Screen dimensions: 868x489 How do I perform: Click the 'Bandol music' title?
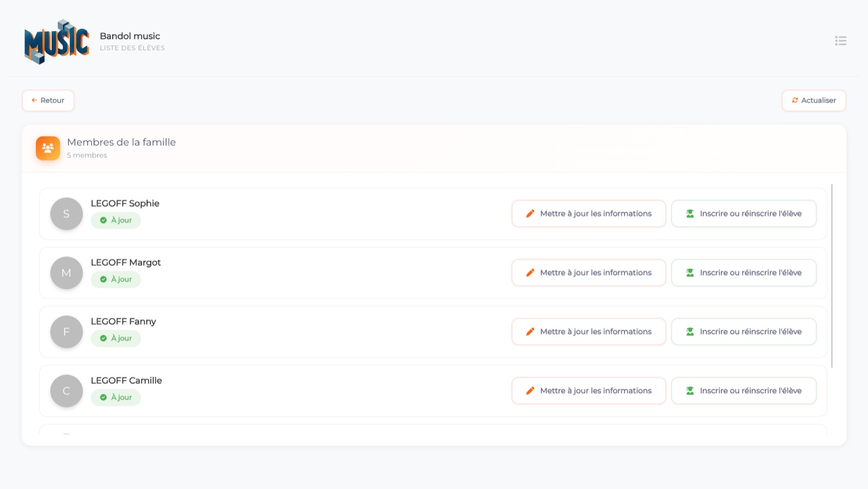point(130,36)
